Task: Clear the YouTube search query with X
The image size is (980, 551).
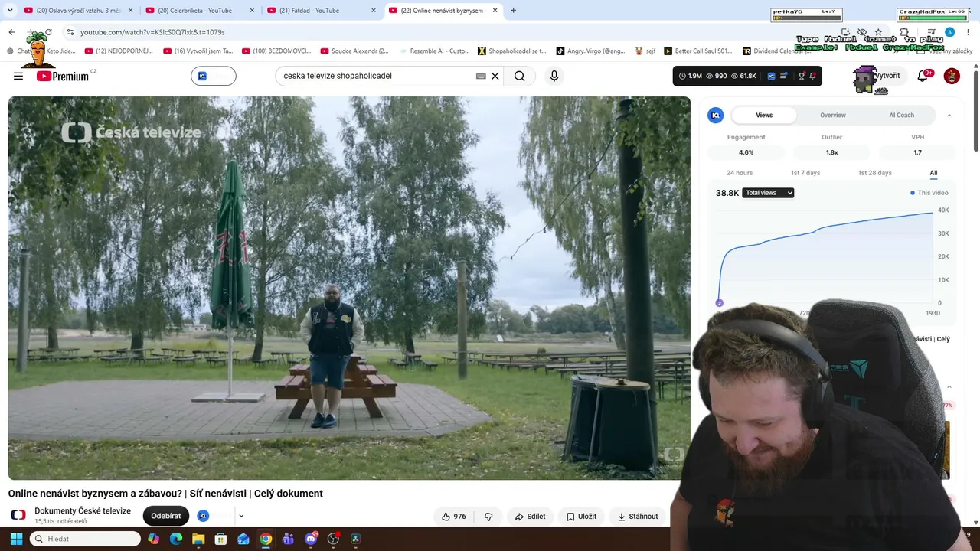Action: pos(495,76)
